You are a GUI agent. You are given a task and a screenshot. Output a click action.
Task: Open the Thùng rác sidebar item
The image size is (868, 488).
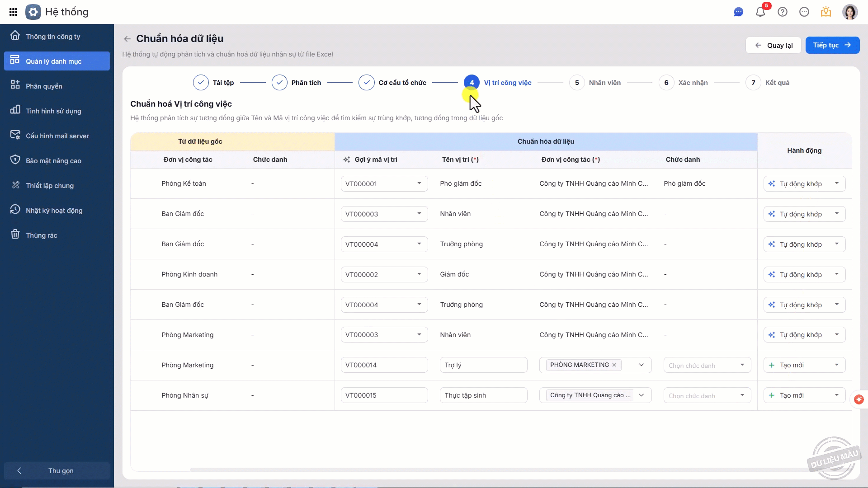[x=42, y=235]
